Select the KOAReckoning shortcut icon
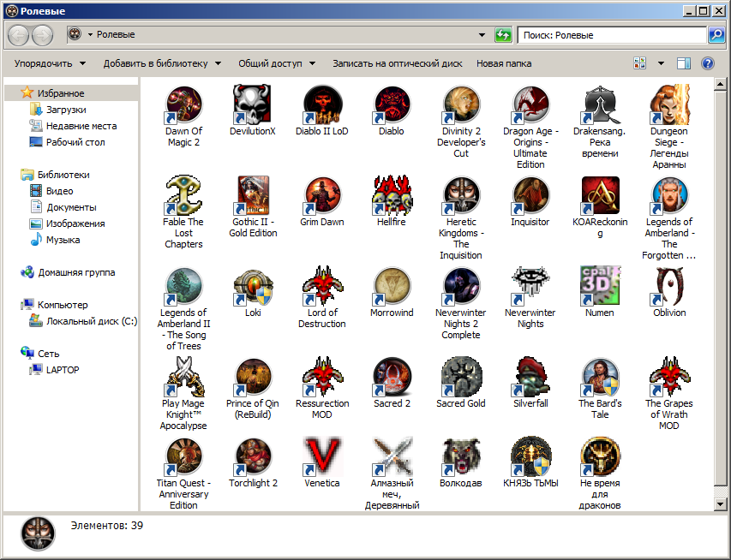Screen dimensions: 731x560 600,196
